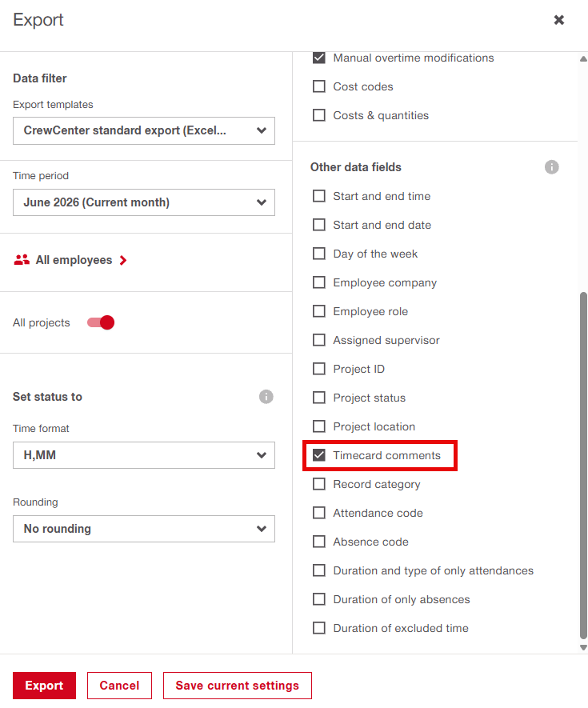Viewport: 588px width, 708px height.
Task: Open All employees selection chevron
Action: tap(123, 260)
